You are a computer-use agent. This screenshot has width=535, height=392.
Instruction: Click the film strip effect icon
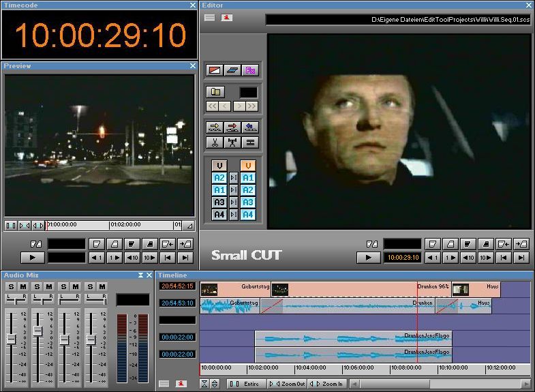tap(232, 70)
